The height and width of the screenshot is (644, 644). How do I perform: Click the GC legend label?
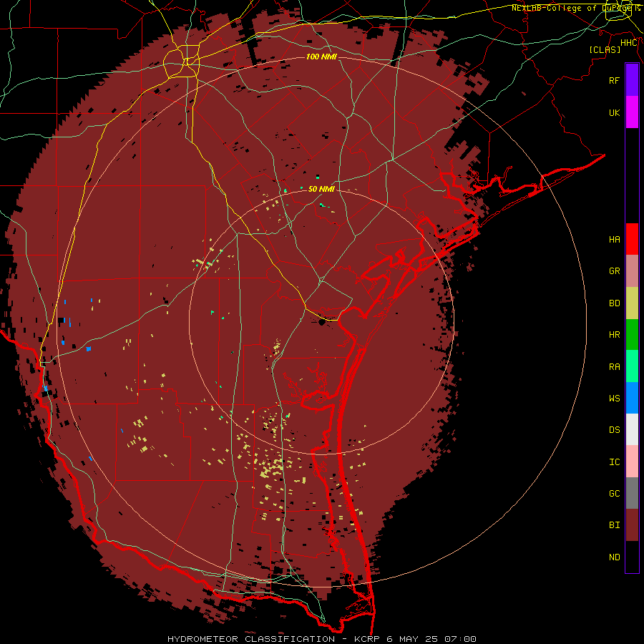(615, 494)
